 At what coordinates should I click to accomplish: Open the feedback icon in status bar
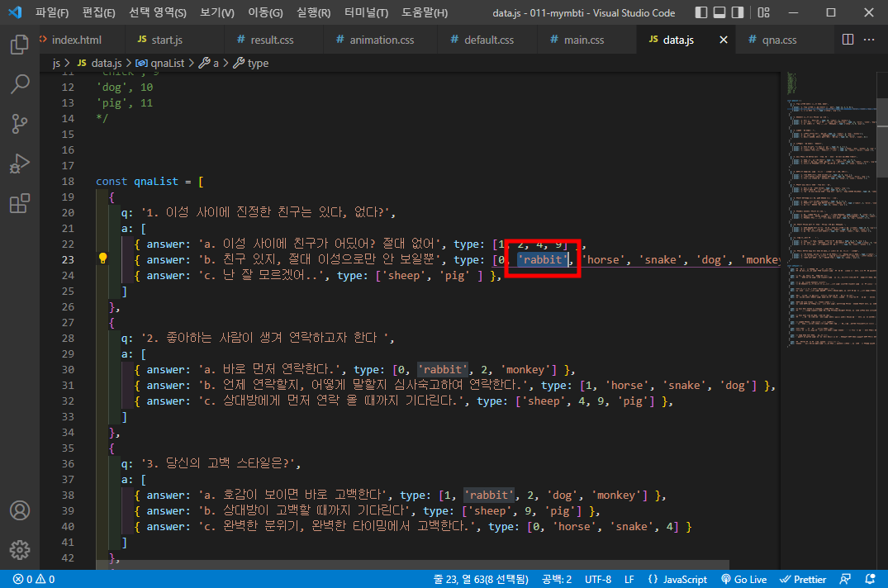[845, 580]
